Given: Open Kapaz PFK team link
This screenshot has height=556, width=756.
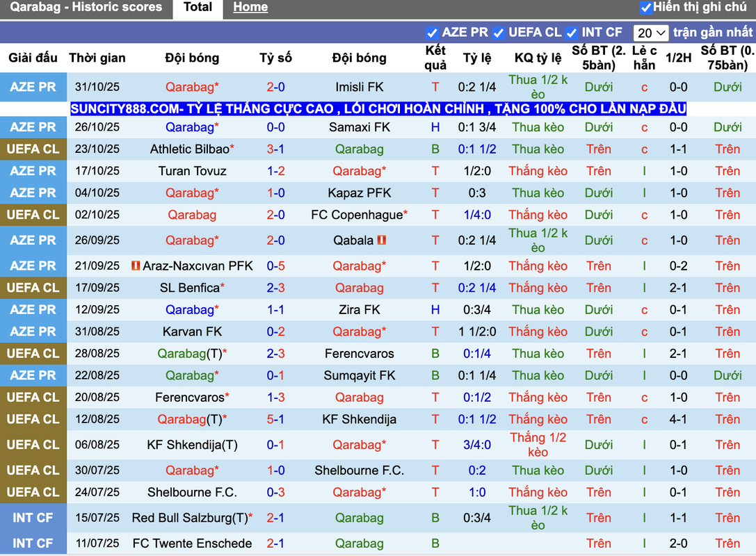Looking at the screenshot, I should (359, 193).
